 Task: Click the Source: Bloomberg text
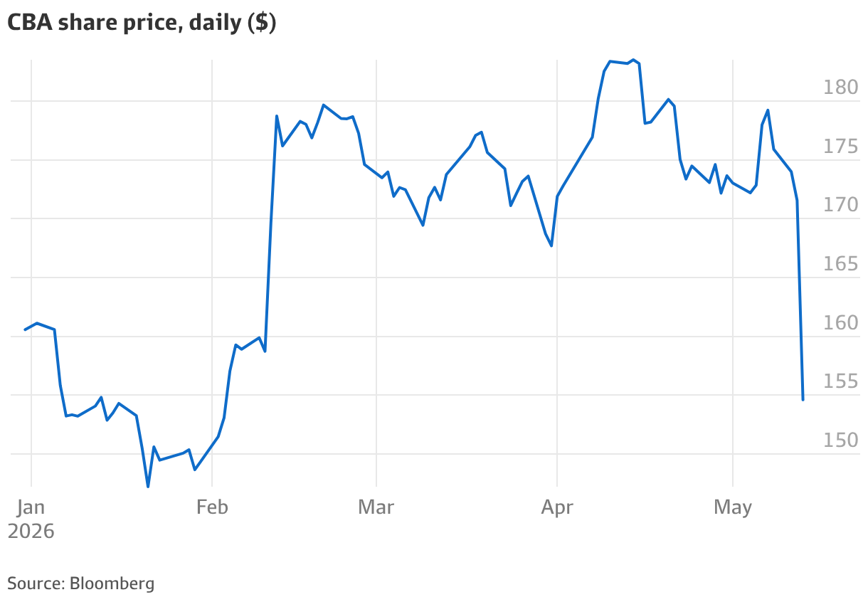click(x=81, y=583)
